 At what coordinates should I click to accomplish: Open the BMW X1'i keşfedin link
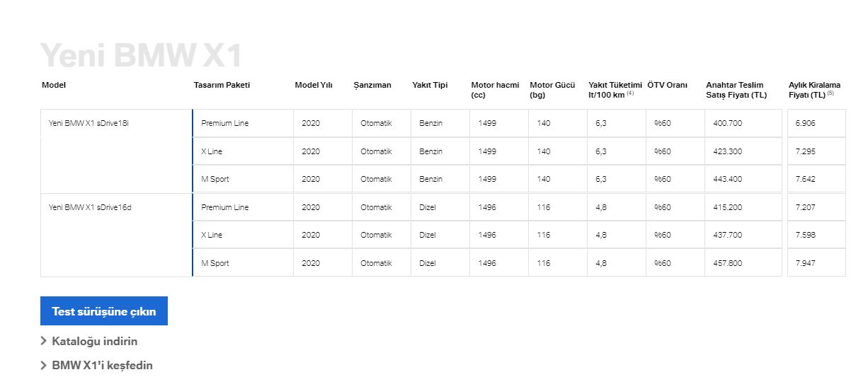pos(102,366)
